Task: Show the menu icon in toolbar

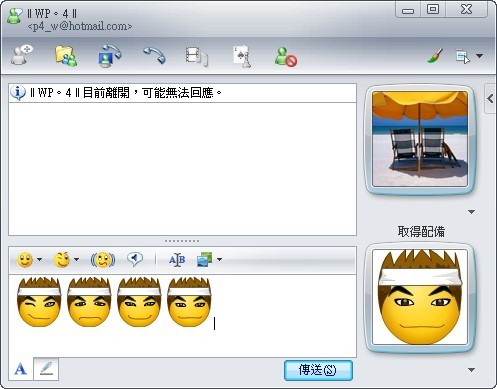Action: point(463,56)
